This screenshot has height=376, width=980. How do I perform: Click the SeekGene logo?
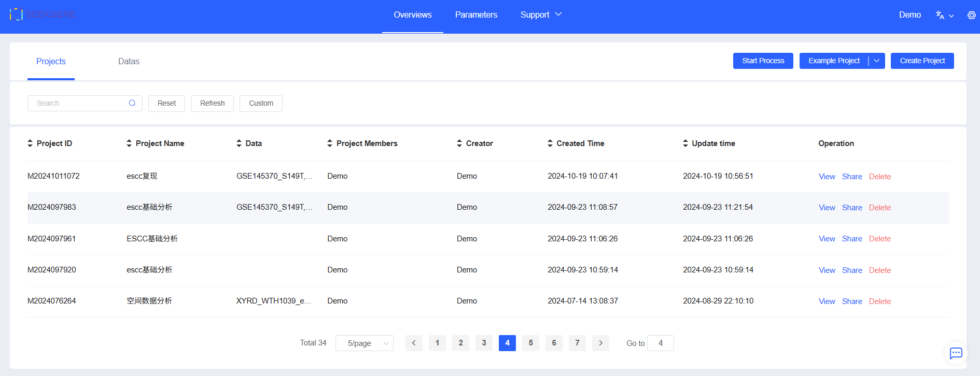point(43,15)
